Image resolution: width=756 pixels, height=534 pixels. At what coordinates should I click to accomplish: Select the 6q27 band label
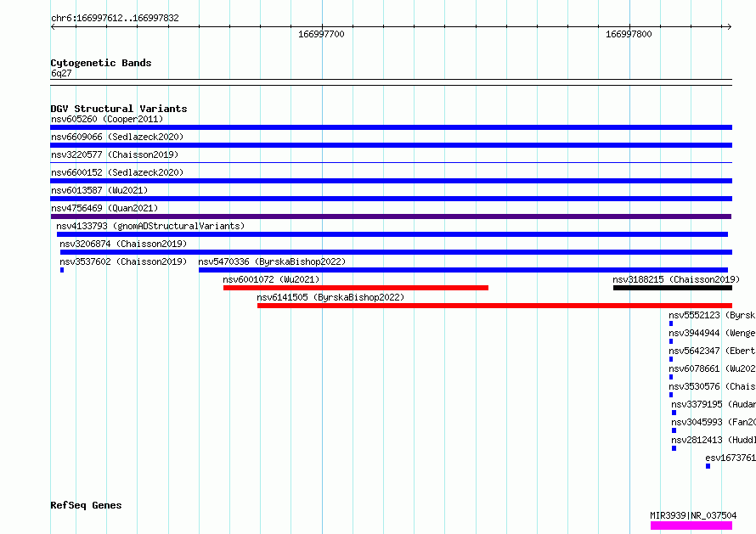click(x=61, y=73)
